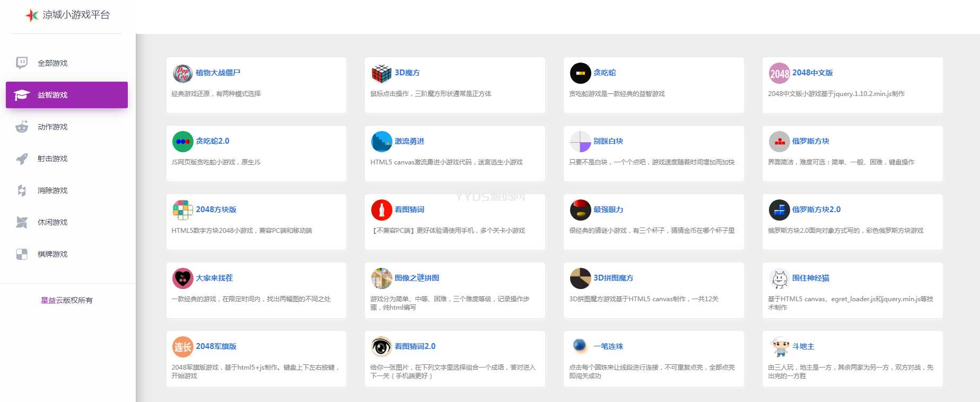Open the 图像之谜拼图 game card thumbnail
The height and width of the screenshot is (402, 980).
pos(381,279)
